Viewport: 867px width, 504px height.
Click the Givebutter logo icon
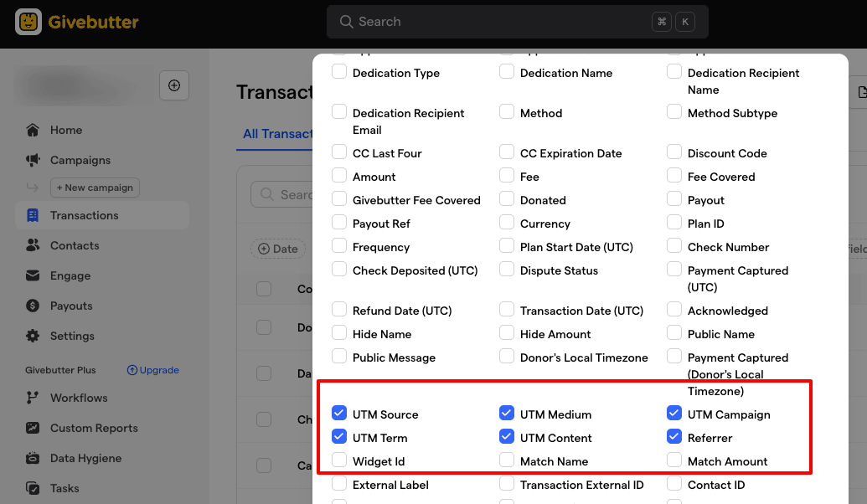point(28,22)
